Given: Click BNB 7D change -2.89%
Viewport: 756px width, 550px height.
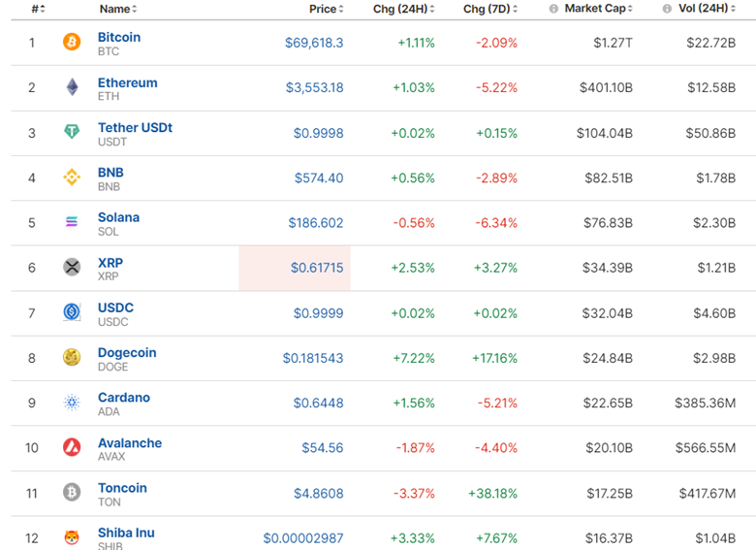Looking at the screenshot, I should tap(496, 178).
